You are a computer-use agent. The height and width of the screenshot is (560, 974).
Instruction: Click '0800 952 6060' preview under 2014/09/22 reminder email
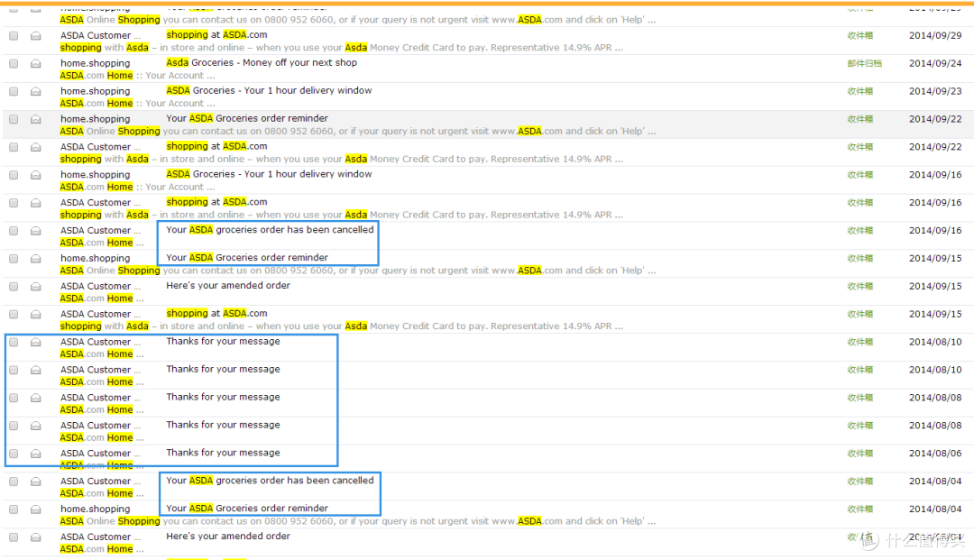299,132
